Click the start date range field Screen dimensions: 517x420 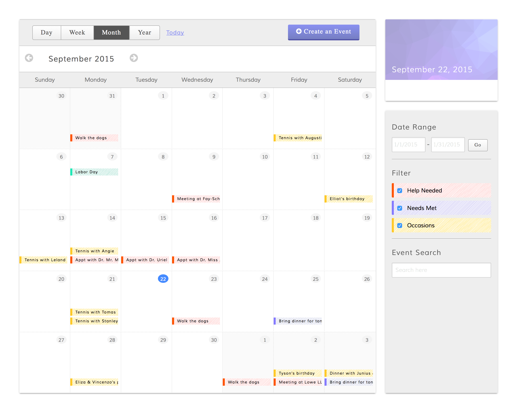tap(408, 144)
